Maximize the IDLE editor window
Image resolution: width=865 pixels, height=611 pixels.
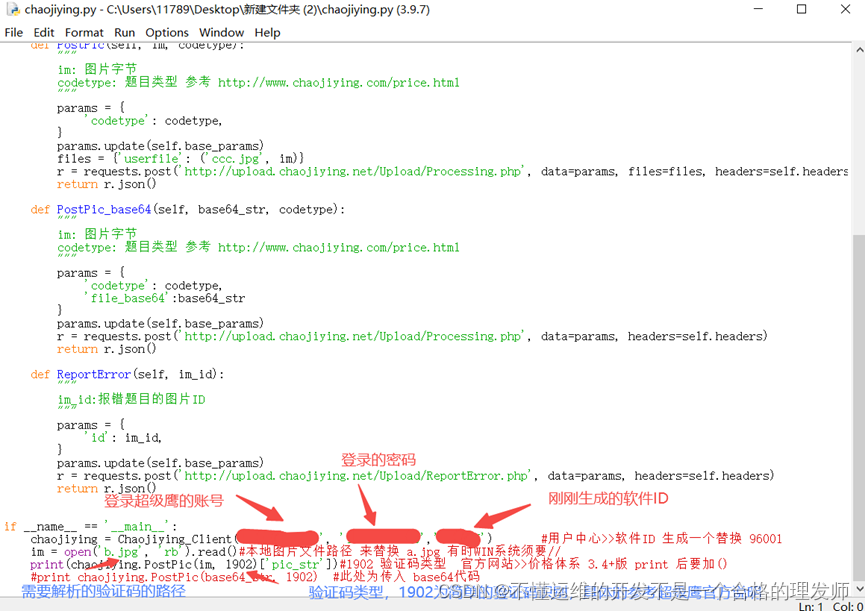click(x=802, y=9)
